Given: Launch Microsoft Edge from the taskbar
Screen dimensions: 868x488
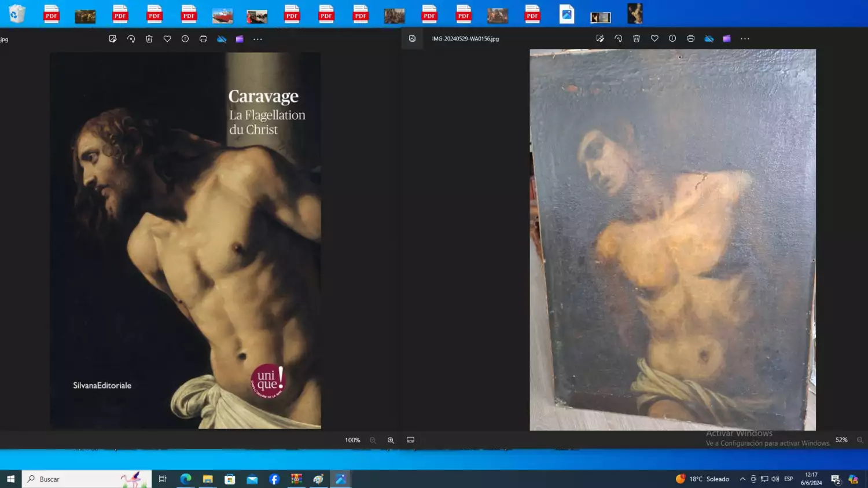Looking at the screenshot, I should click(x=186, y=479).
